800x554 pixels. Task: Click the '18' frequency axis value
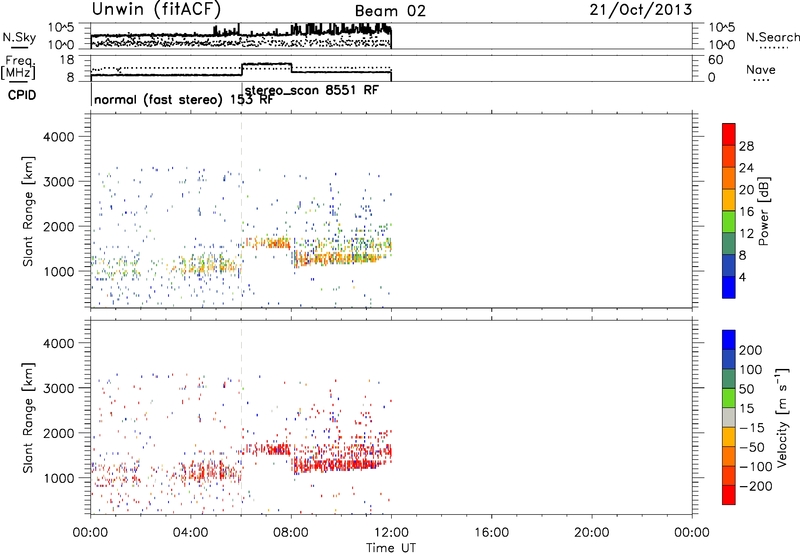coord(67,60)
